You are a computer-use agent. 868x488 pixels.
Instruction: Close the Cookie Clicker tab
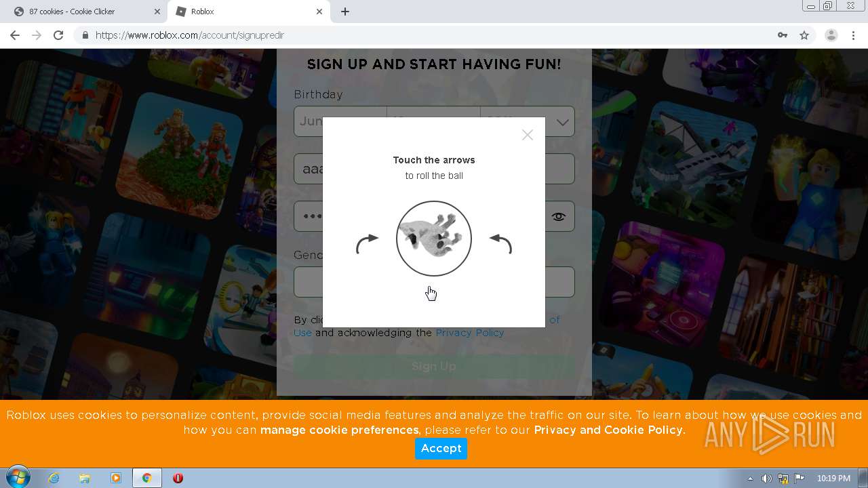(x=157, y=12)
